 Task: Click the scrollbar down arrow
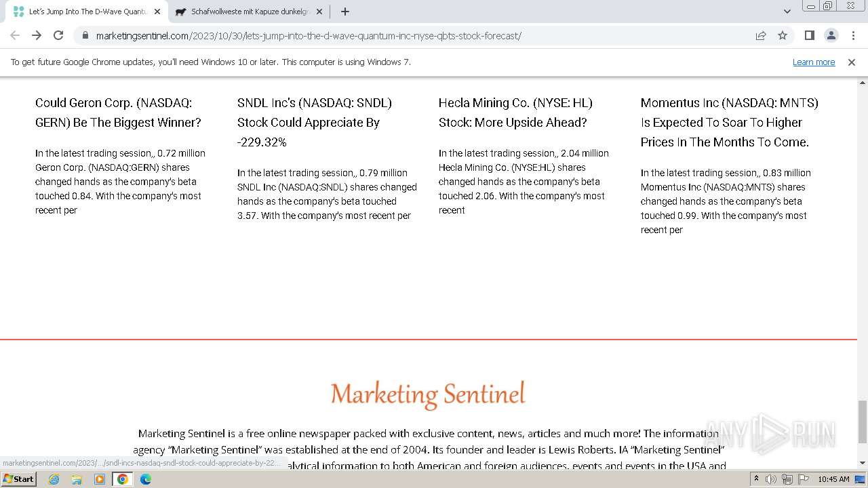tap(863, 464)
